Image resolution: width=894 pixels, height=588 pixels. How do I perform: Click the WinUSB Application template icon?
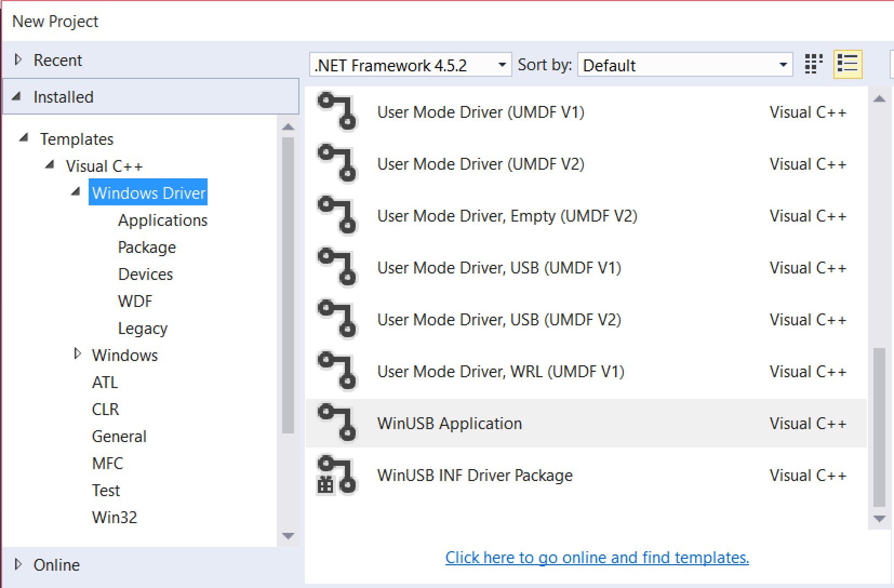(x=337, y=423)
